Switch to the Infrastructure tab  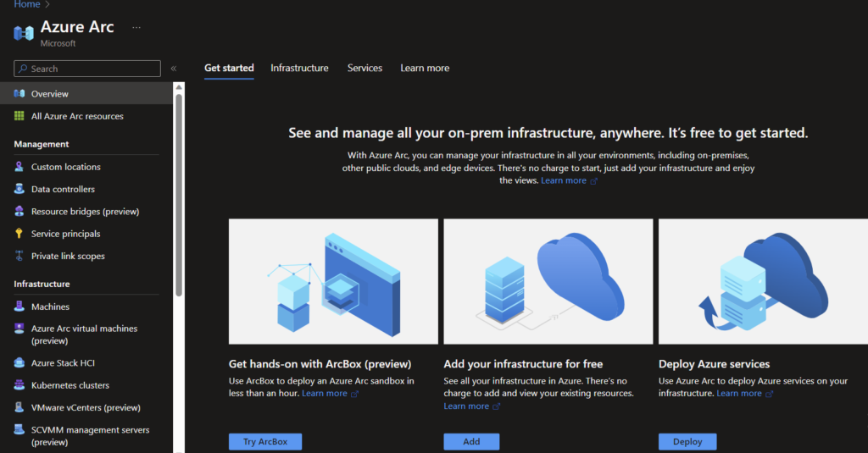coord(299,68)
